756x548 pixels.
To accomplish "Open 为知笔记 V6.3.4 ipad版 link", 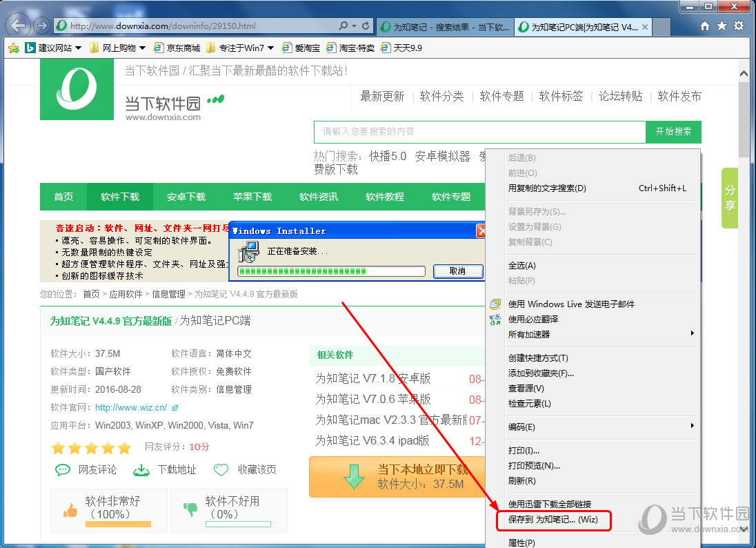I will [372, 440].
